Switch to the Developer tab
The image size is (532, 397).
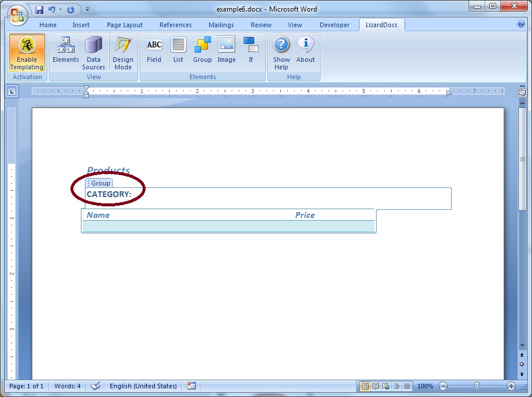[334, 25]
